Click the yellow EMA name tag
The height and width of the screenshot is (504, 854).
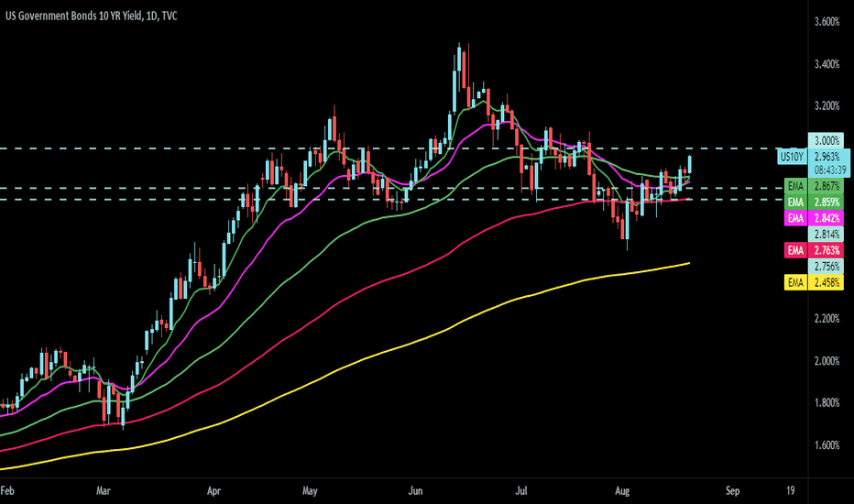pyautogui.click(x=795, y=282)
